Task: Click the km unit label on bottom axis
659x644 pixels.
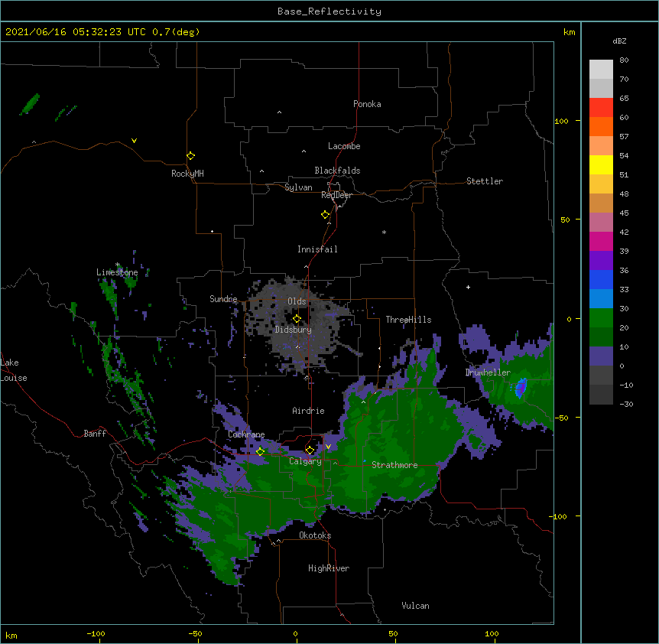Action: pyautogui.click(x=11, y=635)
